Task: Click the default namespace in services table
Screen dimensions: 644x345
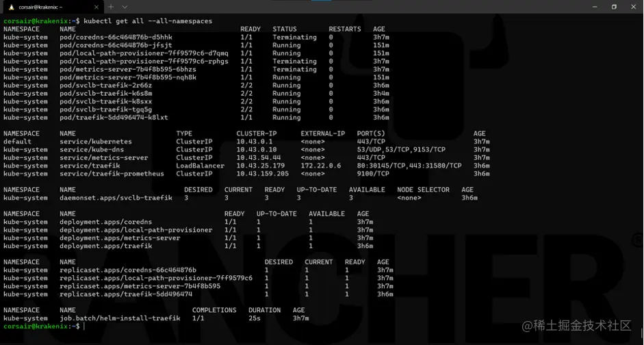Action: tap(17, 141)
